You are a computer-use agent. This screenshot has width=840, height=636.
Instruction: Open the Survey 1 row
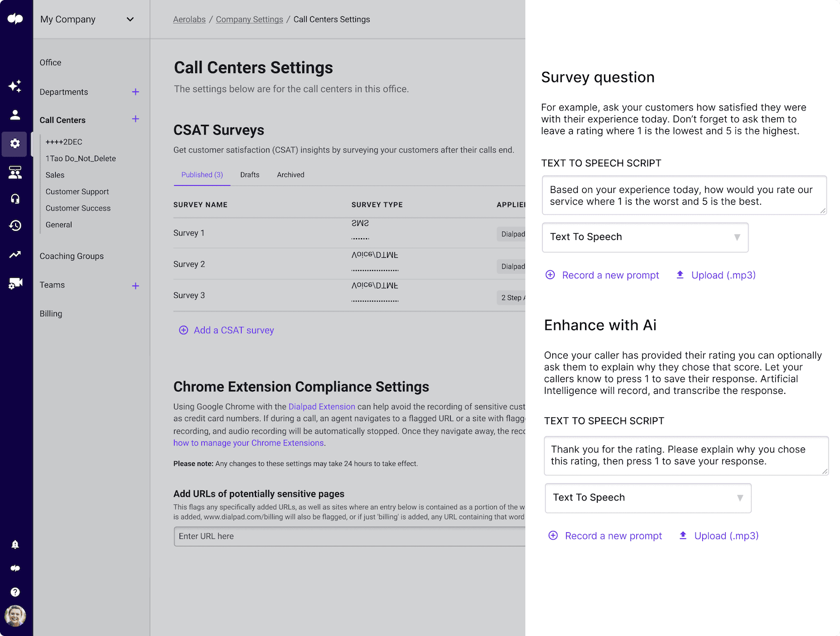click(349, 233)
